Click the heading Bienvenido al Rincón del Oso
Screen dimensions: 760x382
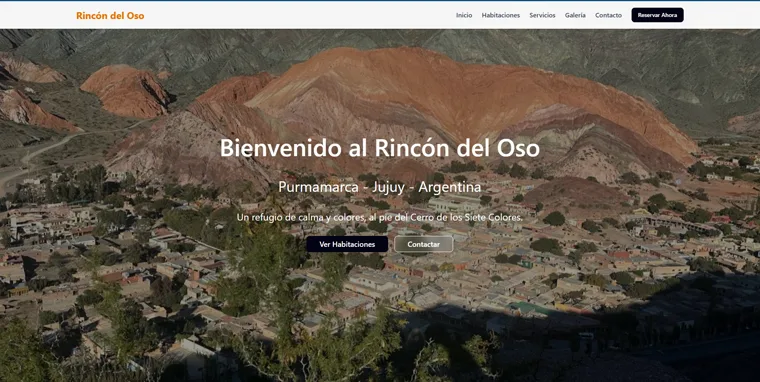point(380,148)
